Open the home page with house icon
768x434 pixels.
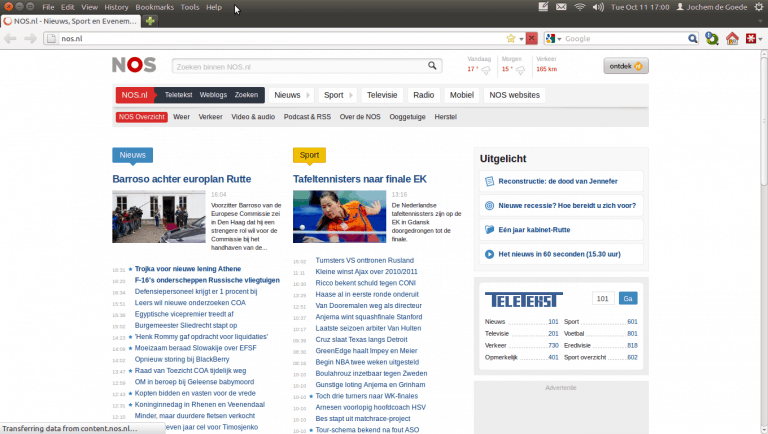tap(732, 38)
